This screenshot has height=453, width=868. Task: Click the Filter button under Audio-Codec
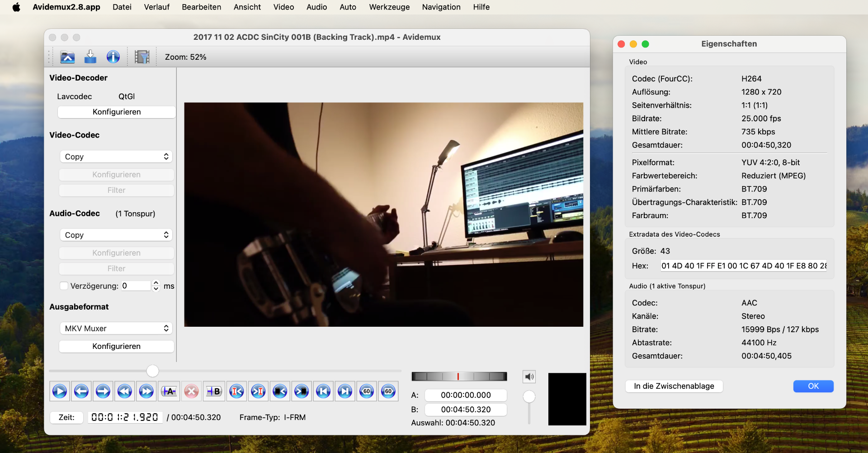click(x=117, y=269)
